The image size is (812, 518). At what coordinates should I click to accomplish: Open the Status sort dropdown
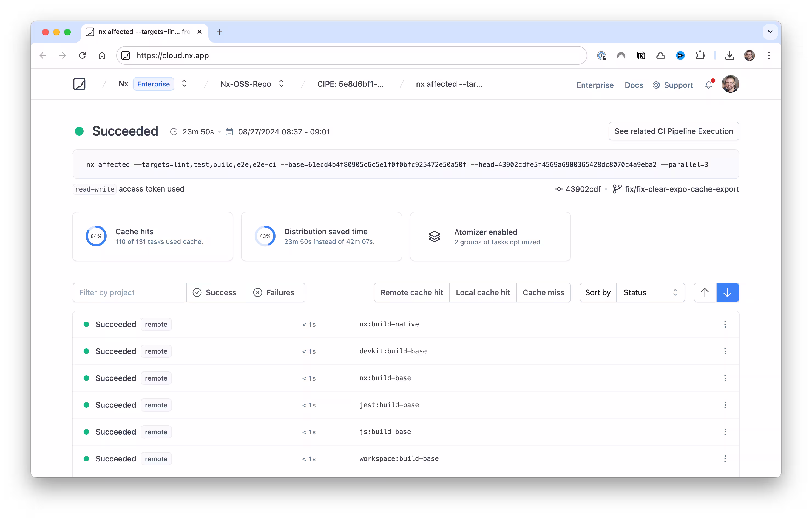click(x=651, y=292)
